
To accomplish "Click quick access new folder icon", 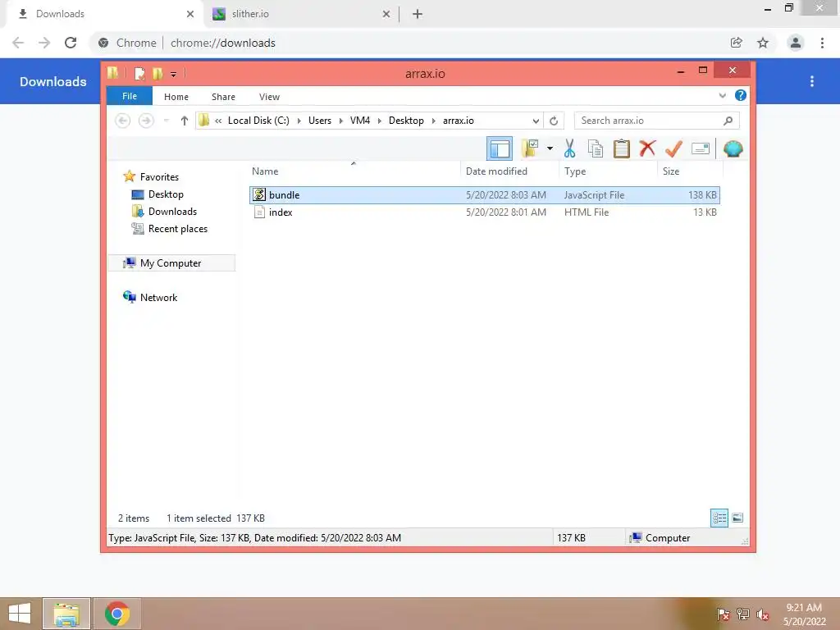I will point(157,73).
